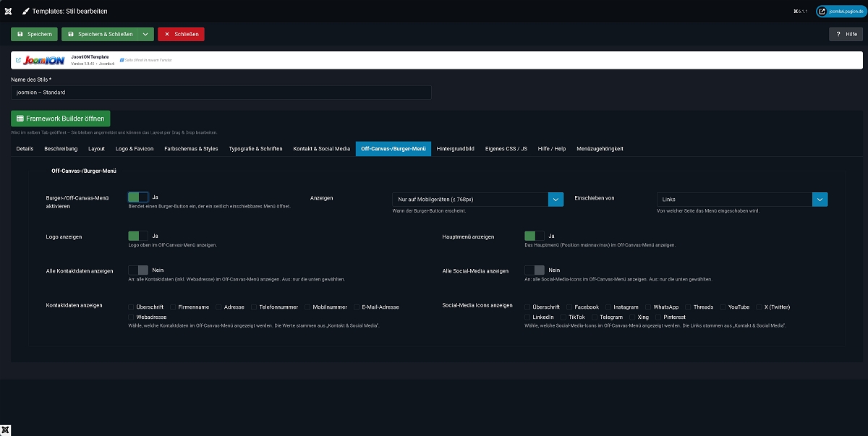This screenshot has width=868, height=436.
Task: Click the Joomla 6.1.1 version indicator
Action: pyautogui.click(x=800, y=12)
